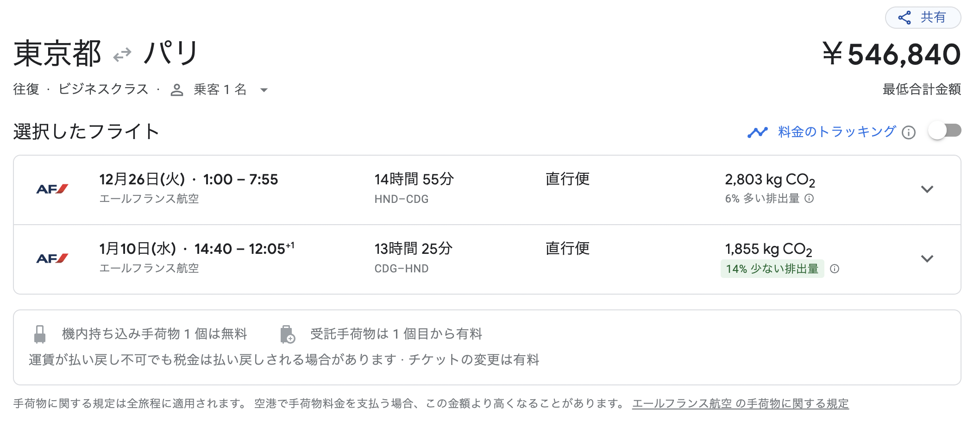Enable the 料金のトラッキング toggle switch

(x=945, y=131)
